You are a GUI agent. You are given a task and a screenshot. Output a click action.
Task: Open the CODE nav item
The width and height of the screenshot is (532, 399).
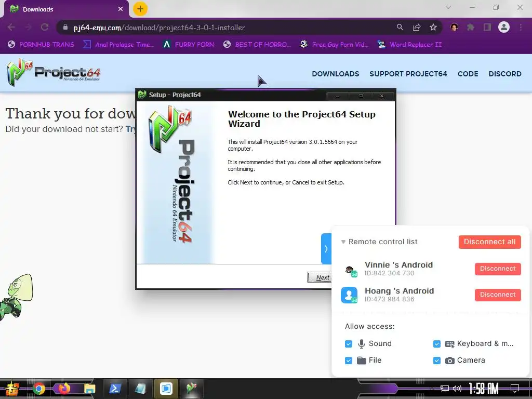click(x=468, y=74)
